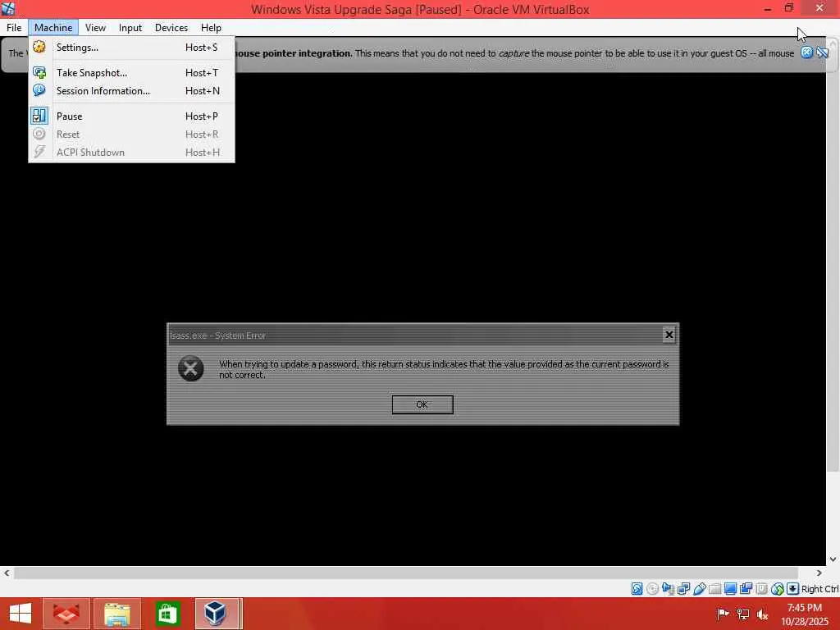Click the video capture status icon

(x=746, y=589)
